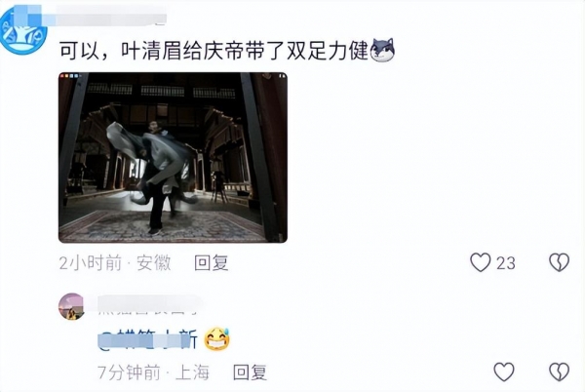Tap the laughing sweat emoji in reply
This screenshot has width=585, height=392.
tap(217, 339)
